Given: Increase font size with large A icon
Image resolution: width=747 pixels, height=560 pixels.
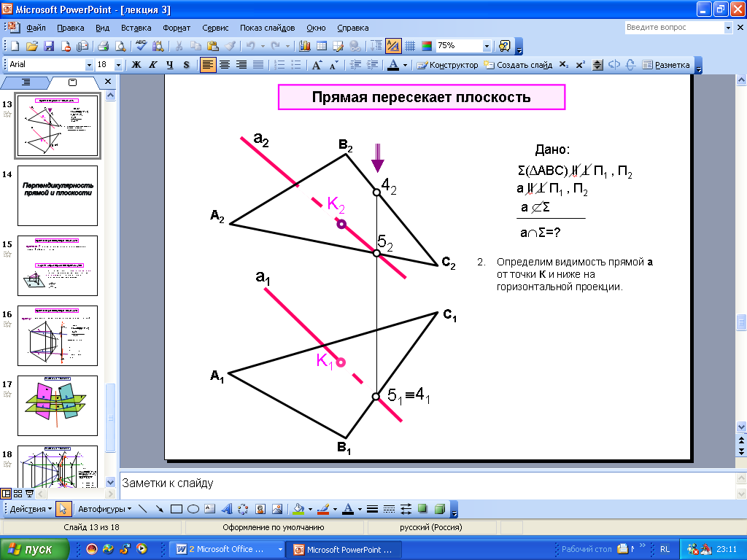Looking at the screenshot, I should 317,65.
